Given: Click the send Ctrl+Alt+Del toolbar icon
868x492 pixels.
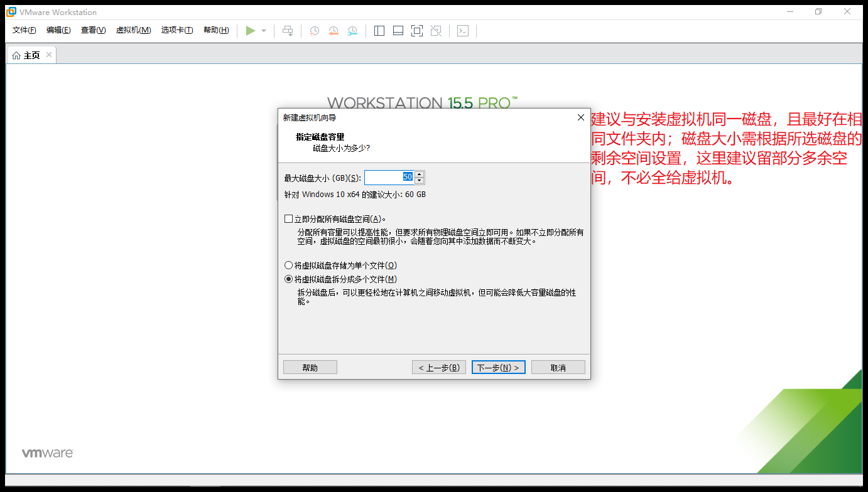Looking at the screenshot, I should point(288,31).
